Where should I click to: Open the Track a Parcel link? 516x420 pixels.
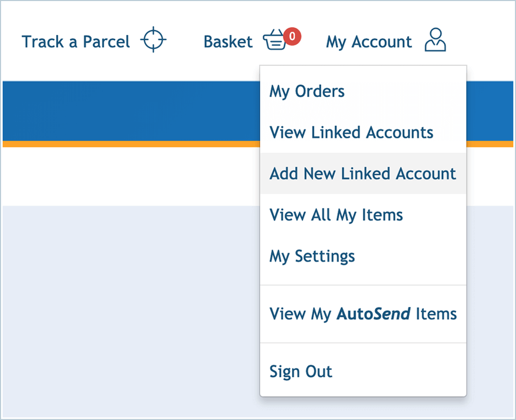(x=76, y=42)
